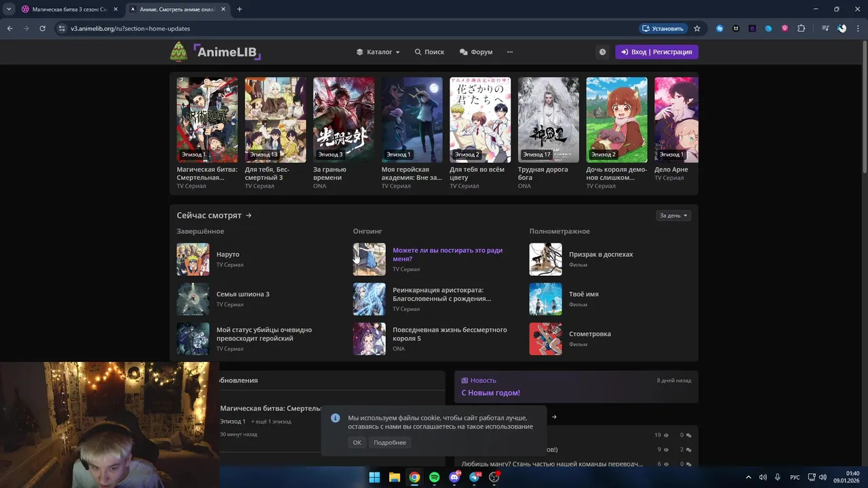Open Telegram from taskbar

[x=475, y=477]
